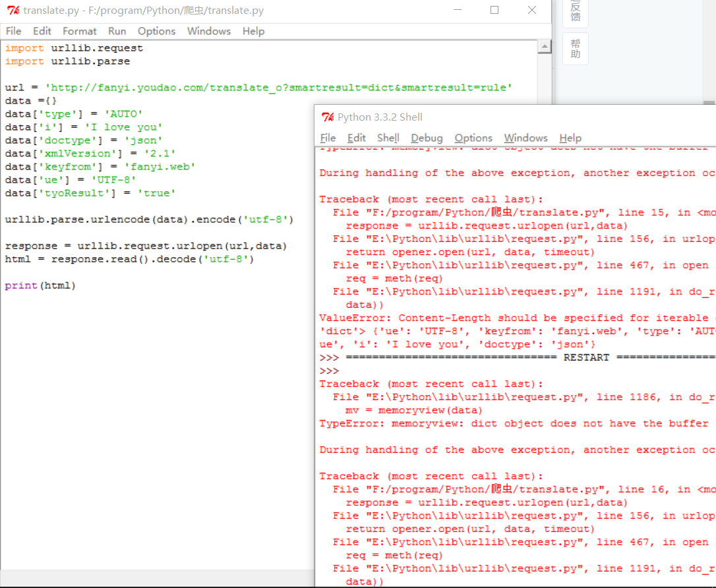Image resolution: width=716 pixels, height=588 pixels.
Task: Open the editor's Edit menu
Action: [42, 31]
